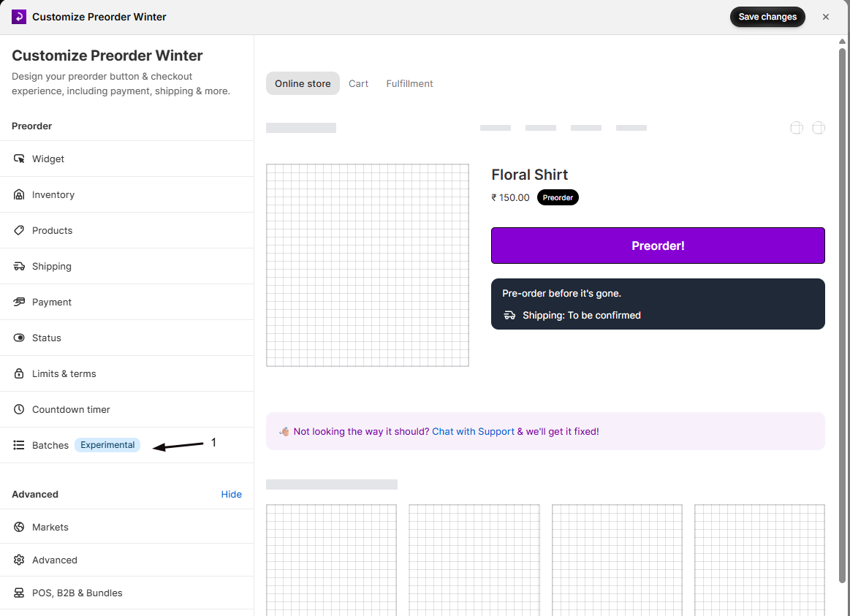Screen dimensions: 850x616
Task: Click the Floral Shirt title
Action: [x=530, y=175]
